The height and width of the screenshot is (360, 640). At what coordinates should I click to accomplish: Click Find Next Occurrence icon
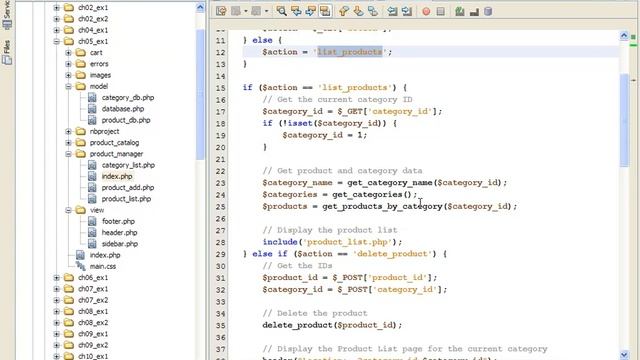coord(310,11)
